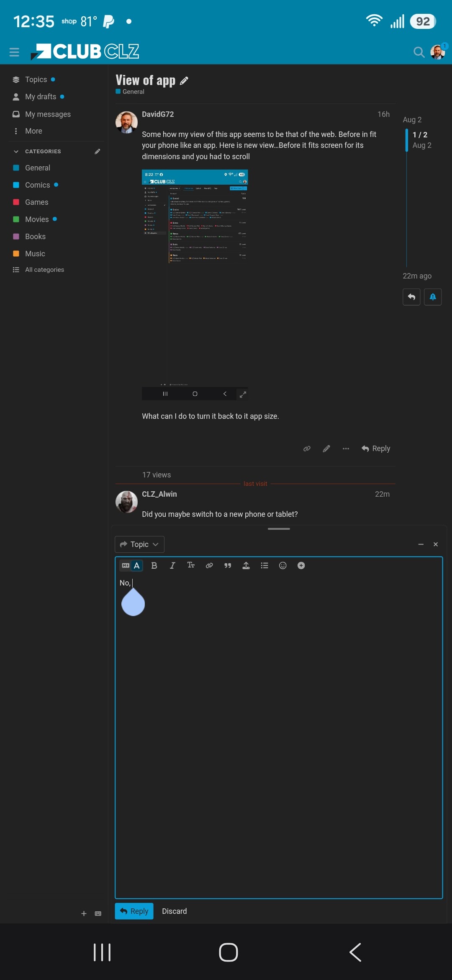The width and height of the screenshot is (452, 980).
Task: Open the emoji picker
Action: pyautogui.click(x=283, y=565)
